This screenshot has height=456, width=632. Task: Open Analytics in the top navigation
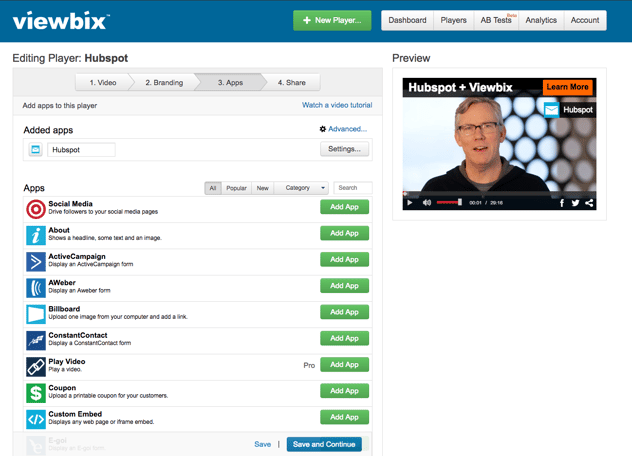[541, 20]
